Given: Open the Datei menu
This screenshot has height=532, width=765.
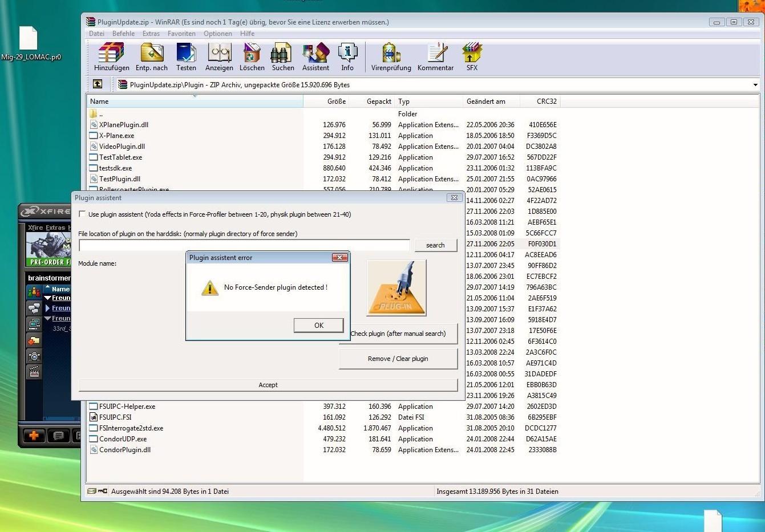Looking at the screenshot, I should point(96,34).
